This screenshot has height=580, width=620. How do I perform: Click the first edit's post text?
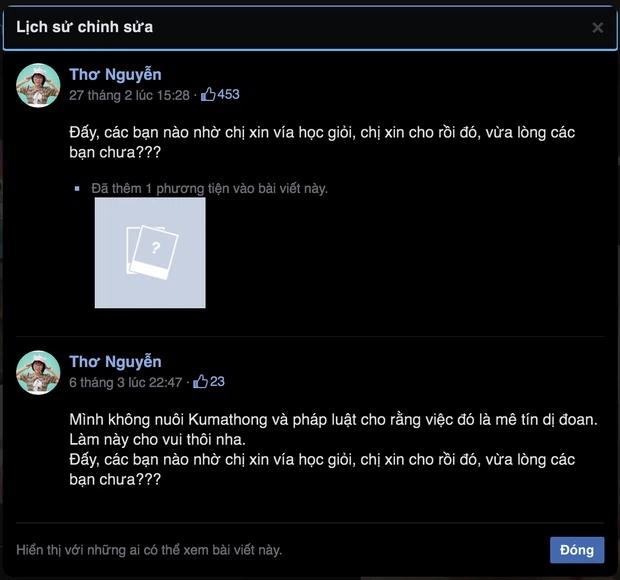coord(322,142)
